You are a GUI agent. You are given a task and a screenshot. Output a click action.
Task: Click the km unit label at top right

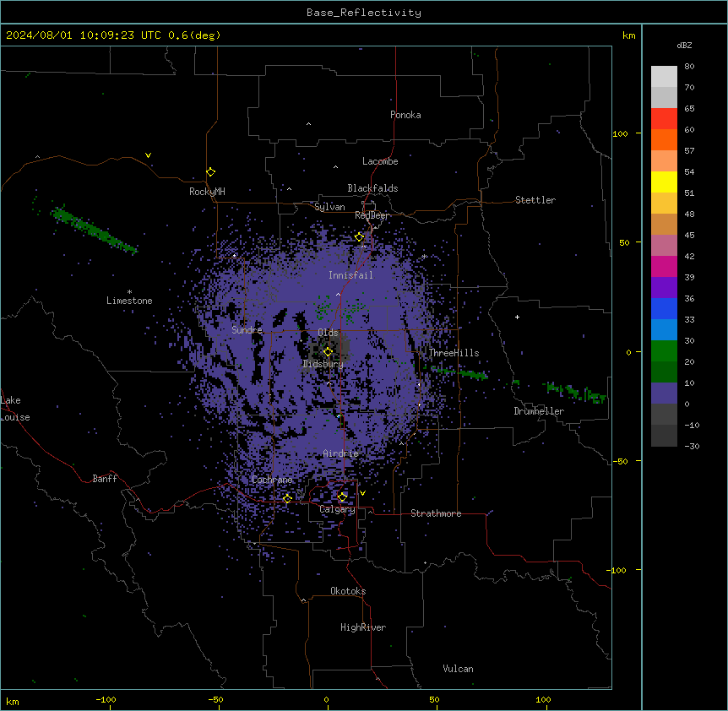(628, 35)
